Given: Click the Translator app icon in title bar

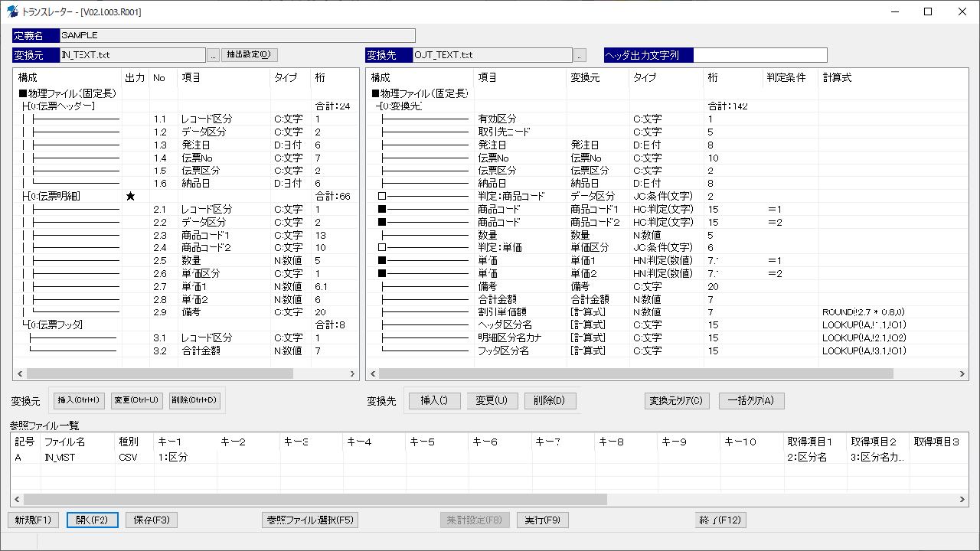Looking at the screenshot, I should pyautogui.click(x=13, y=11).
